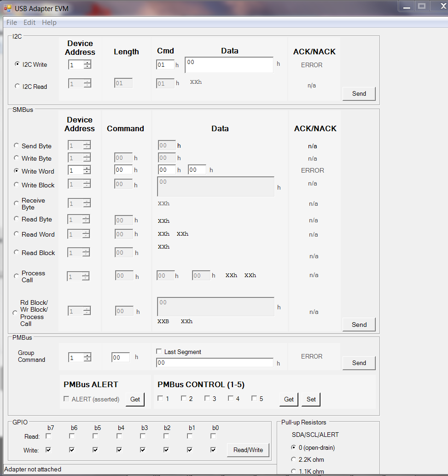Select the I2C Read radio button
The height and width of the screenshot is (476, 448).
click(x=17, y=86)
